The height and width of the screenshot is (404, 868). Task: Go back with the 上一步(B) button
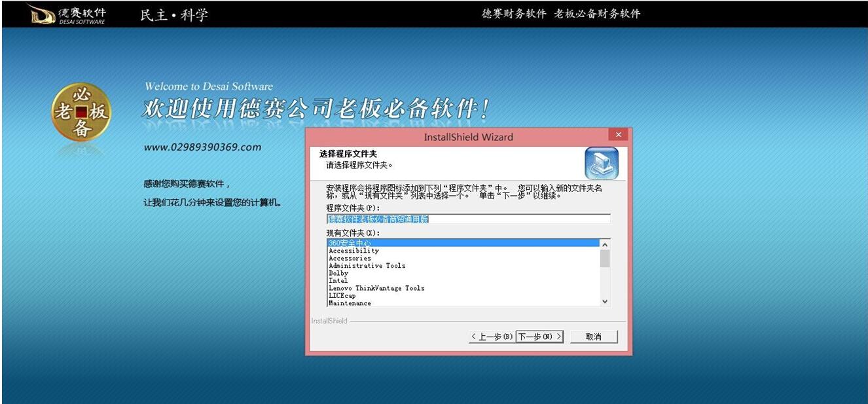point(492,337)
